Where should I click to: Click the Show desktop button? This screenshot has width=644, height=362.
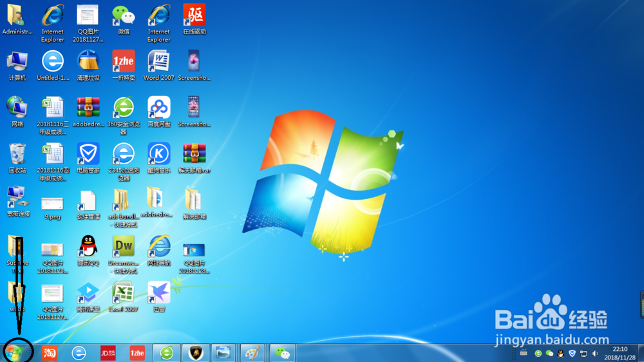[641, 353]
